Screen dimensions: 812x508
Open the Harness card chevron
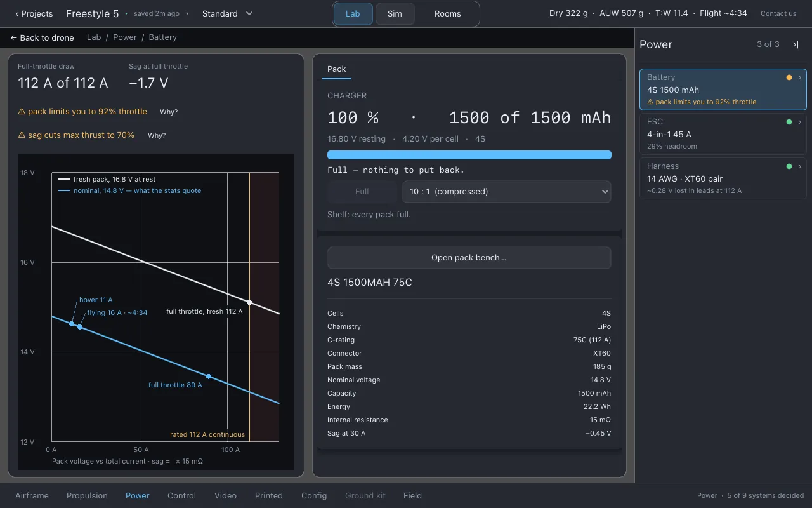(800, 166)
